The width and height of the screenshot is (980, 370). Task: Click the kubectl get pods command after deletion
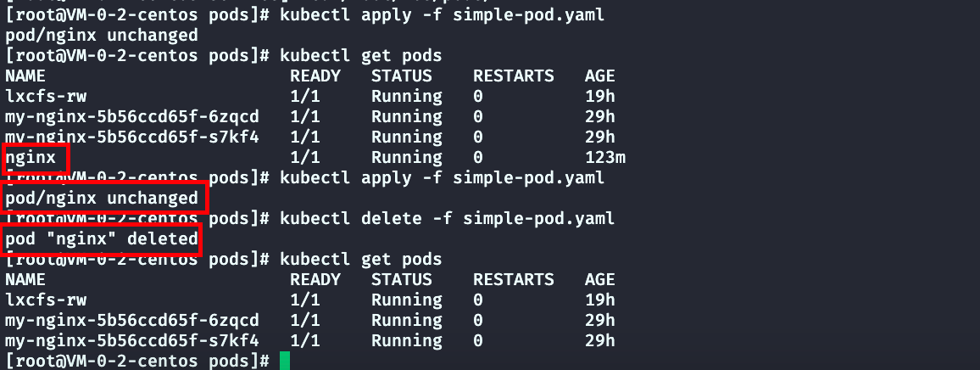360,260
